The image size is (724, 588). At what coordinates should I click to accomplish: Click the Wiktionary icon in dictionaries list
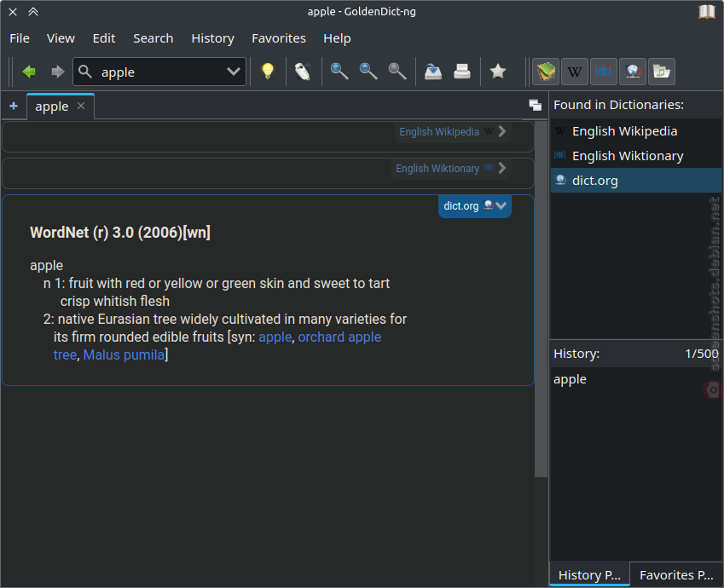[x=560, y=156]
